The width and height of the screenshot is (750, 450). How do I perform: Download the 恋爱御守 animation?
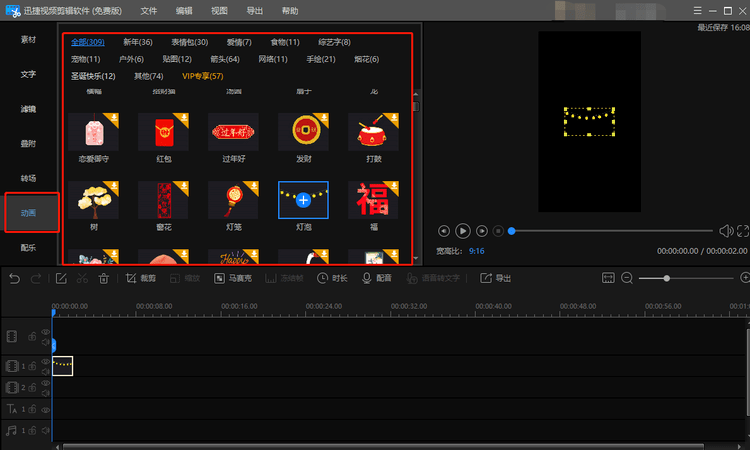point(114,118)
